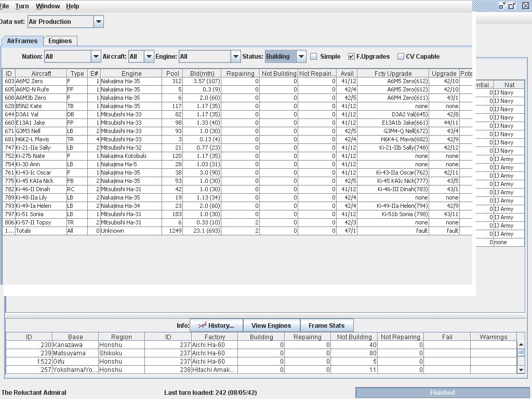The image size is (532, 399).
Task: Open the Aircraft filter dropdown
Action: 149,57
